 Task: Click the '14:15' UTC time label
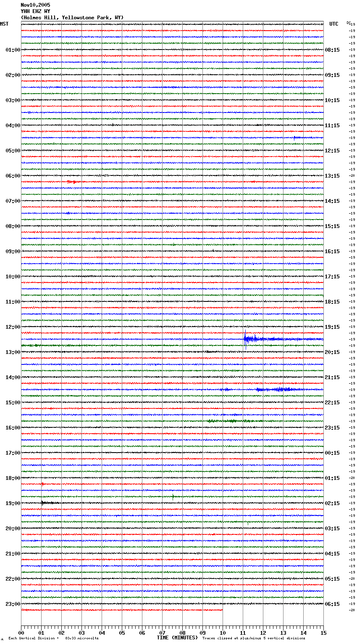click(x=332, y=201)
